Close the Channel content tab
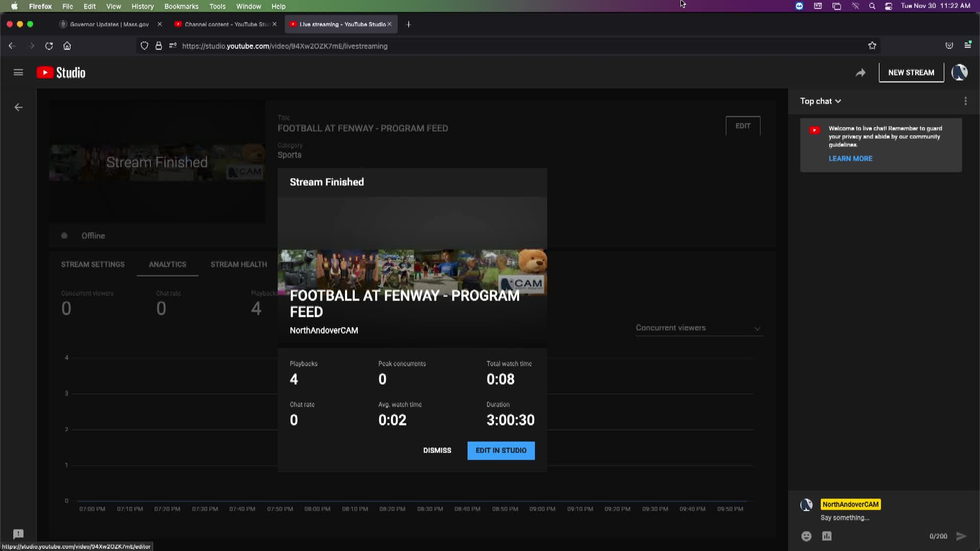This screenshot has height=551, width=980. point(275,24)
